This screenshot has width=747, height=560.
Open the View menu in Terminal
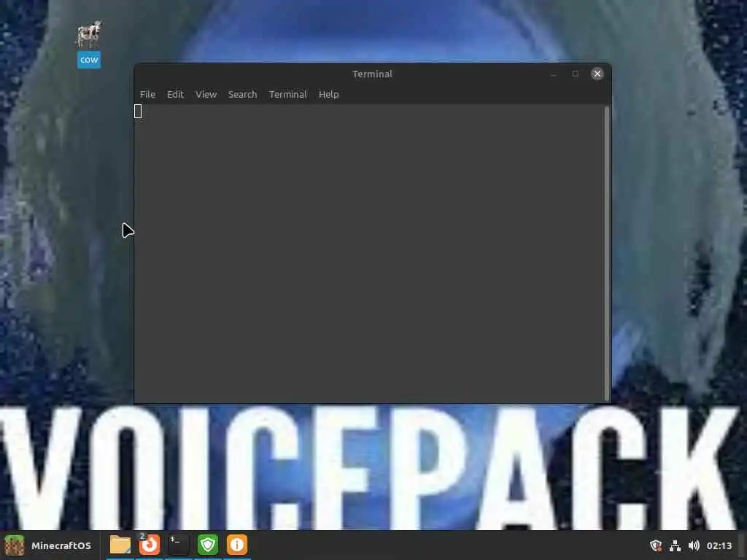tap(206, 94)
